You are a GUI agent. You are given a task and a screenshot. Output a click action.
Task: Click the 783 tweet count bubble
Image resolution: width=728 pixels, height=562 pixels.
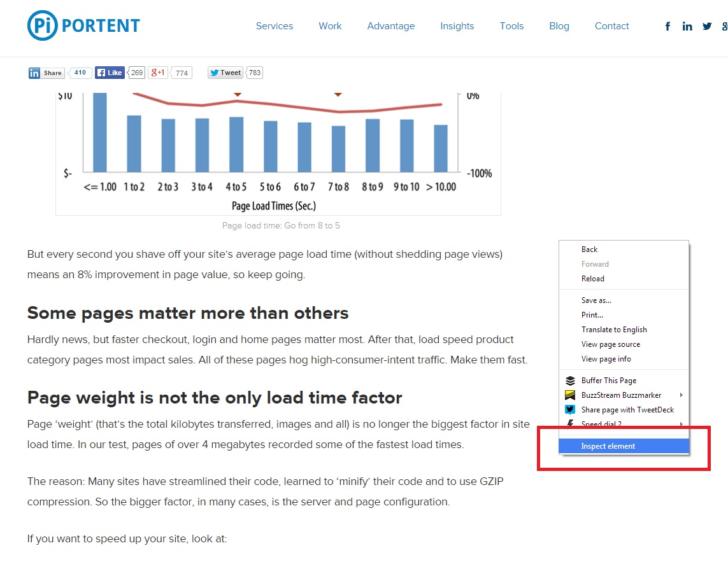(254, 73)
